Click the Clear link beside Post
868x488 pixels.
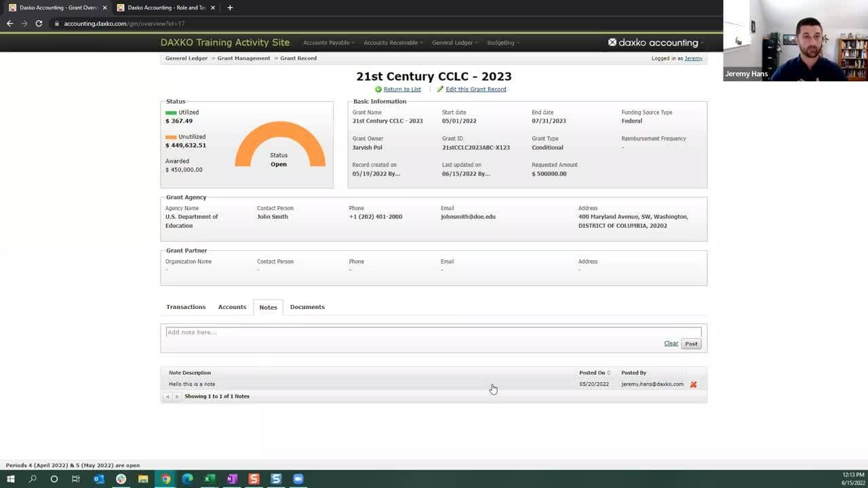click(671, 344)
